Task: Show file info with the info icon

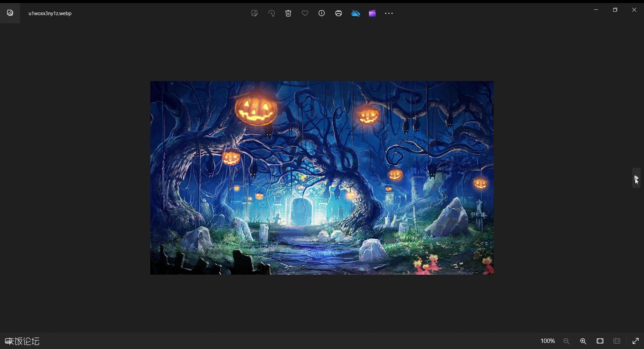Action: (322, 13)
